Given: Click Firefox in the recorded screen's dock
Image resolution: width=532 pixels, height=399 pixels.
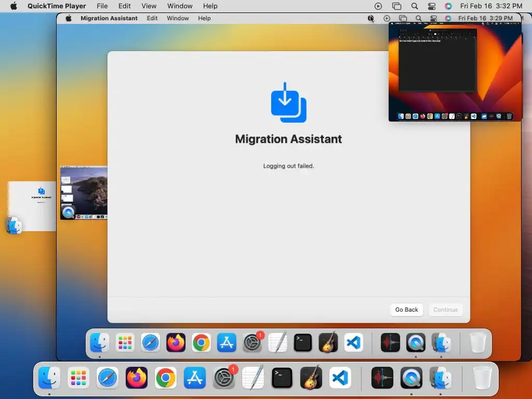Looking at the screenshot, I should coord(176,343).
